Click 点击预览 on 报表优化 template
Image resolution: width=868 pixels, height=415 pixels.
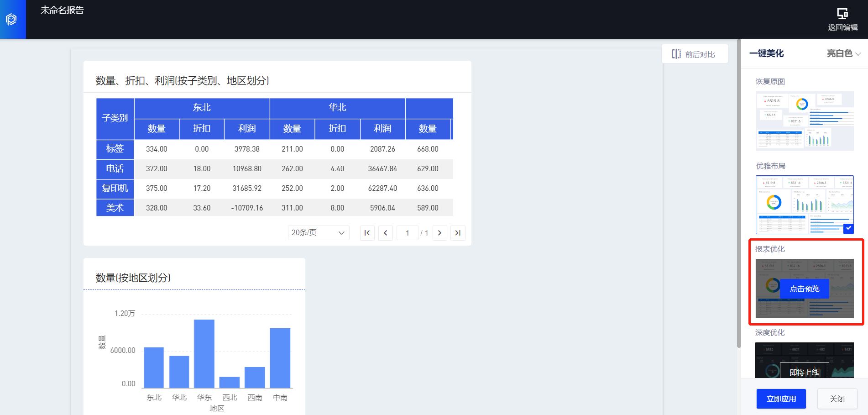[x=804, y=289]
